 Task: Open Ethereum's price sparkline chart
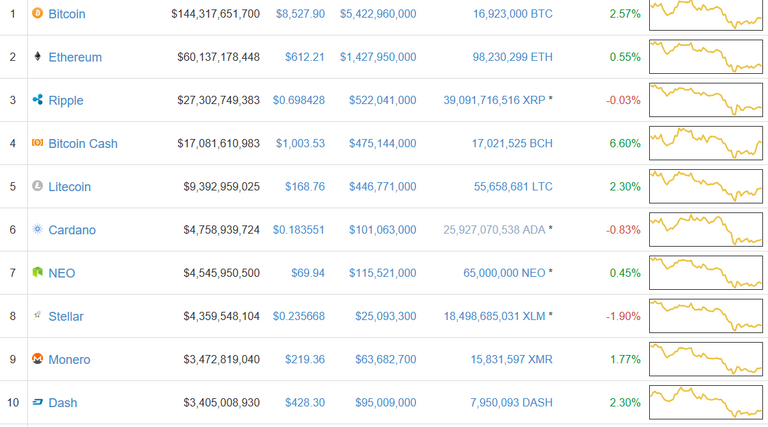pos(706,57)
